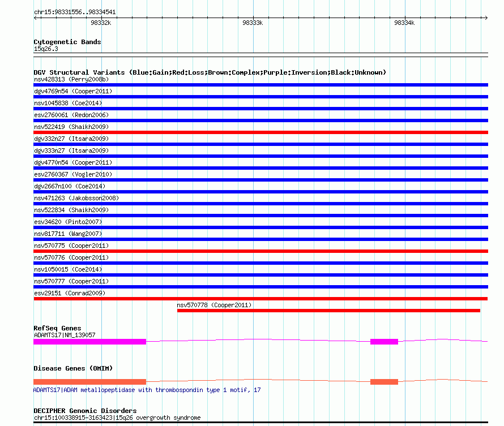Select the large magenta ADAMTS17 exon block
The image size is (504, 426).
click(x=89, y=342)
